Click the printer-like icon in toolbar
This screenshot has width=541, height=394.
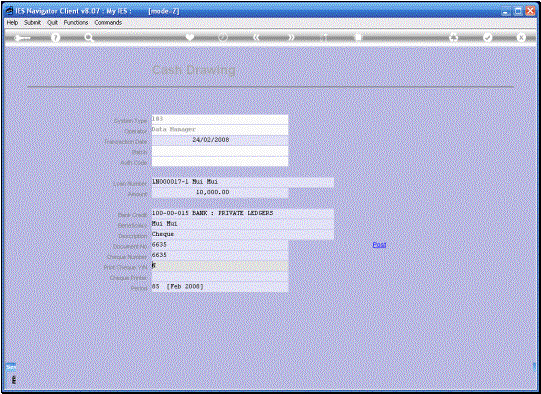[453, 37]
